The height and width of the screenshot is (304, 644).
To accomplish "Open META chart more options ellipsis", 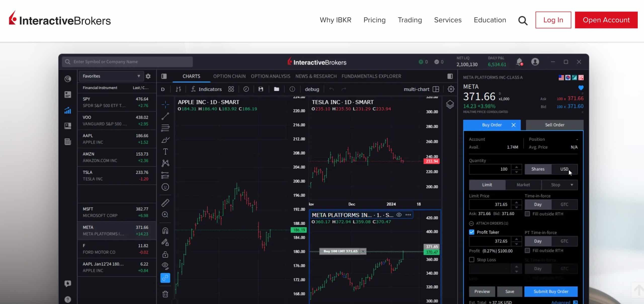I will point(408,215).
